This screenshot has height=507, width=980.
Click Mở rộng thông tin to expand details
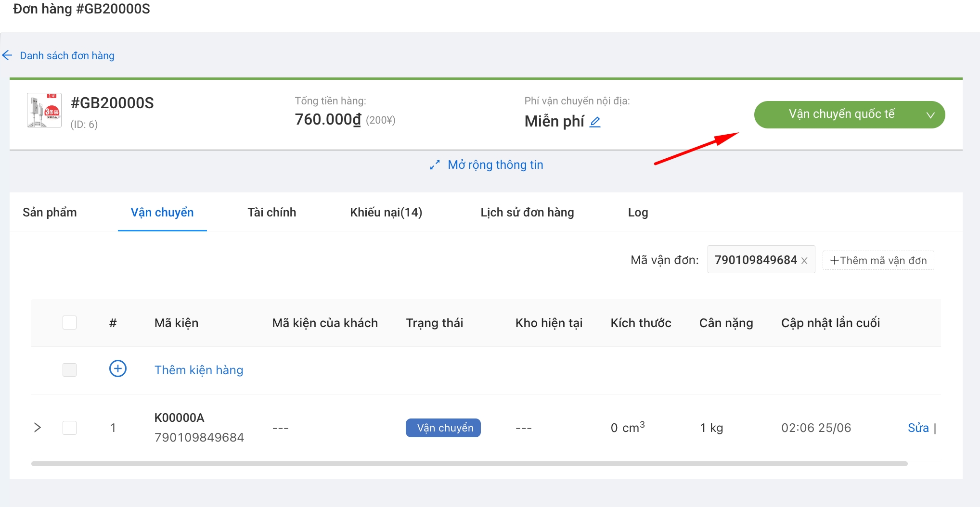pos(495,165)
